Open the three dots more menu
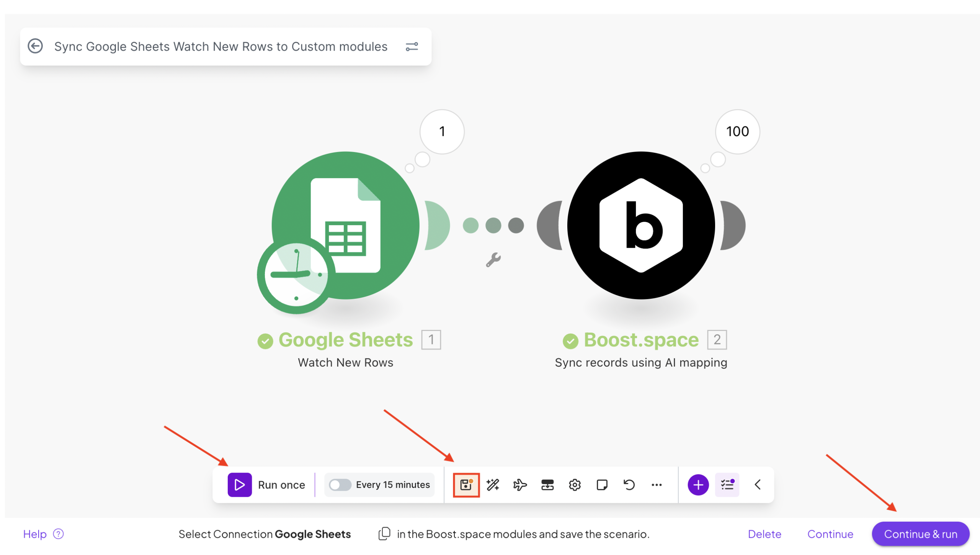 click(x=657, y=485)
